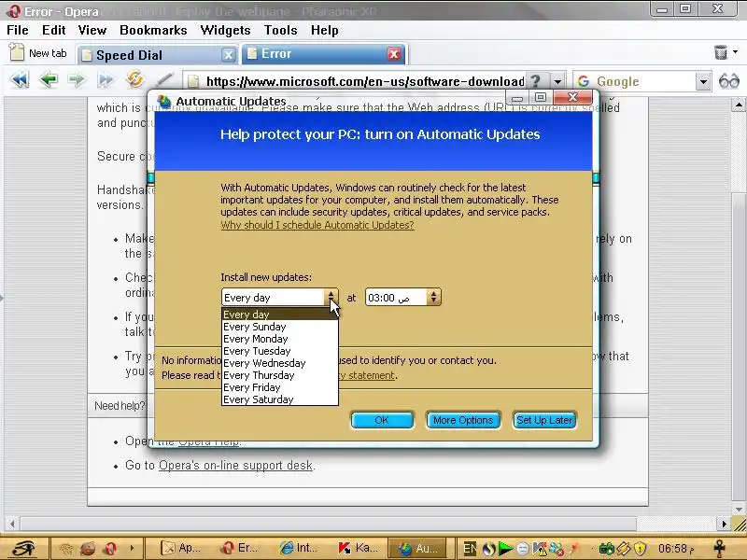Click the green flag tray icon
The height and width of the screenshot is (560, 747).
[505, 549]
